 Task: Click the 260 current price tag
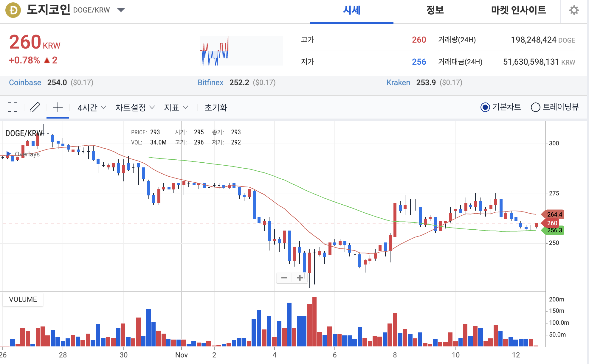click(551, 223)
